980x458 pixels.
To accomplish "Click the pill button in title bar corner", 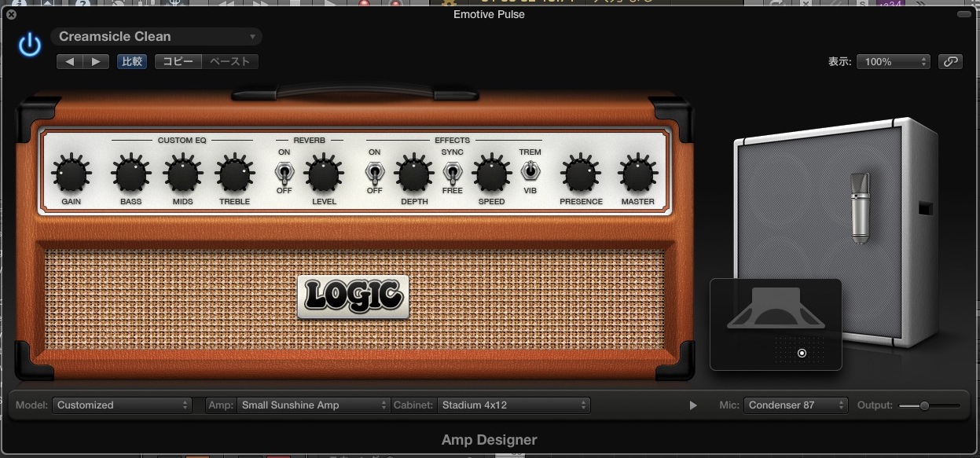I will coord(964,14).
